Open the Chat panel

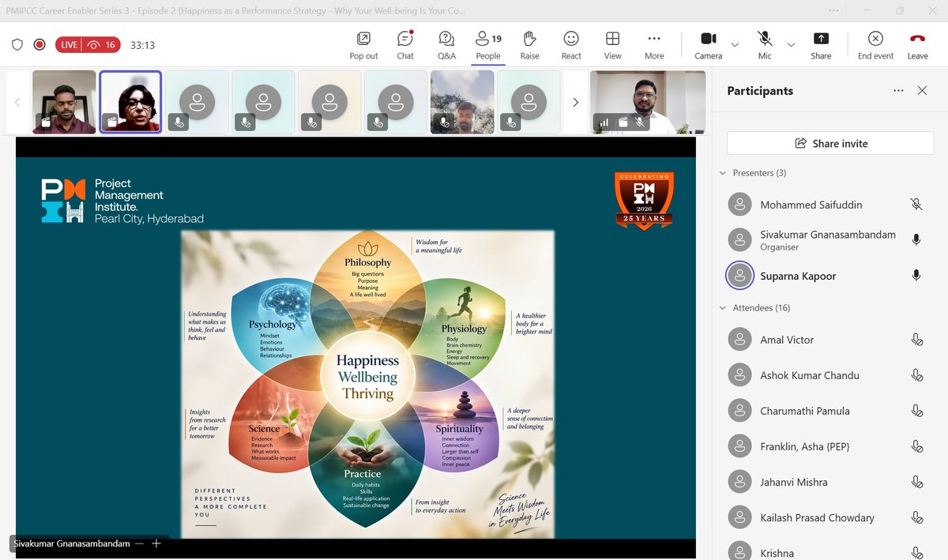[x=405, y=45]
